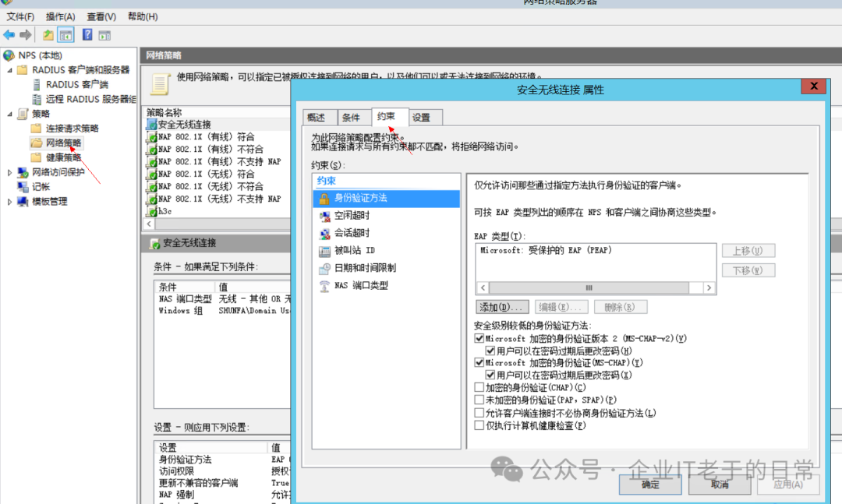Screen dimensions: 842x504
Task: Toggle password change checkbox under MS-CHAP-v2
Action: click(490, 351)
